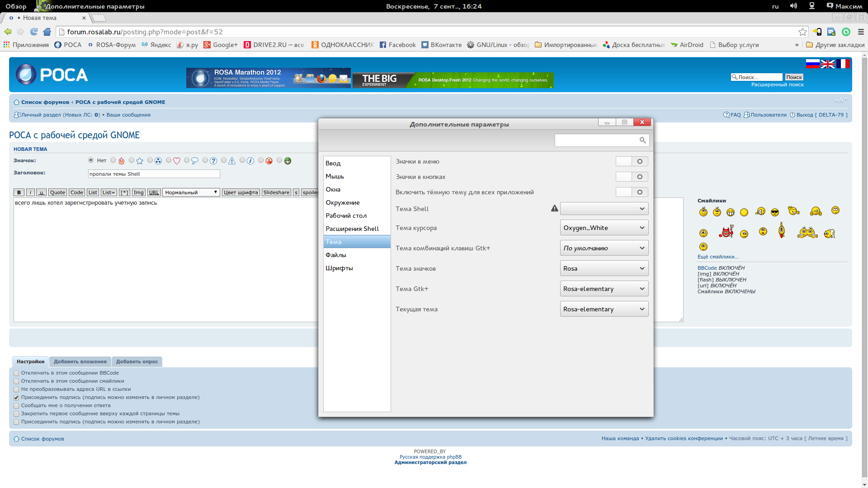Toggle Значки в меню switch
Viewport: 868px width, 488px height.
click(632, 161)
